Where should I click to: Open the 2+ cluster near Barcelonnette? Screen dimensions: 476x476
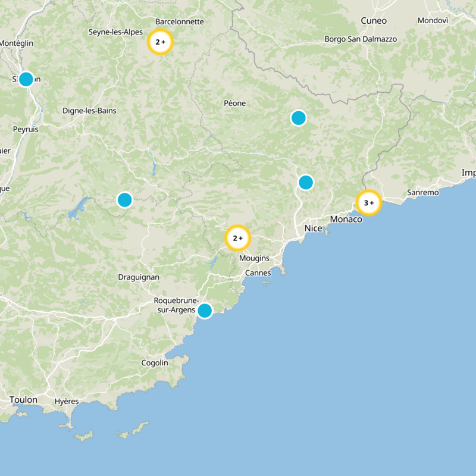click(160, 42)
